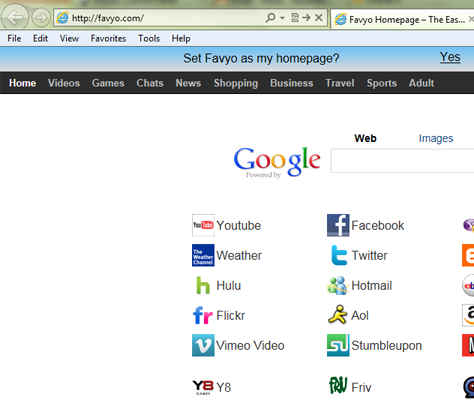474x400 pixels.
Task: Open the Business category
Action: [x=292, y=83]
